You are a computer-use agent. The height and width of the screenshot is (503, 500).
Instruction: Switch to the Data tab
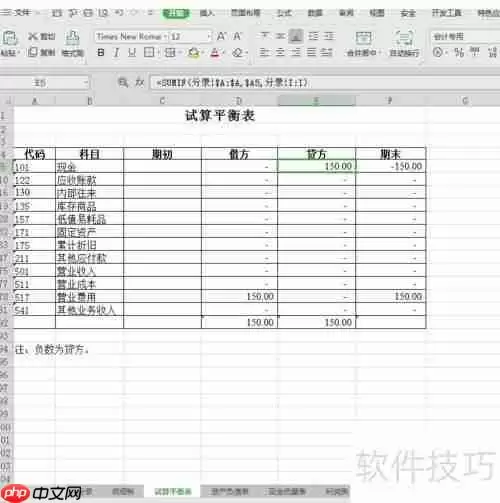315,13
